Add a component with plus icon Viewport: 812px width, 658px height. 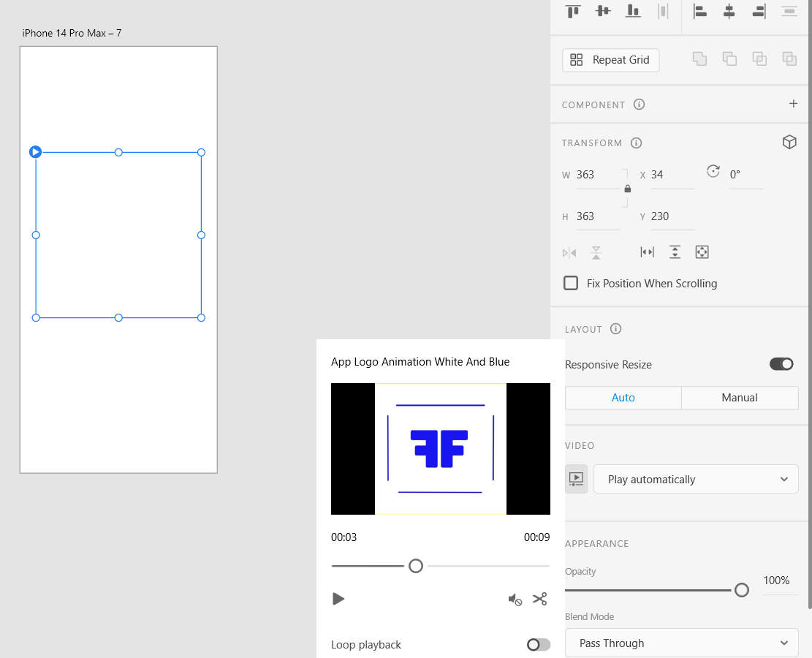click(x=793, y=104)
